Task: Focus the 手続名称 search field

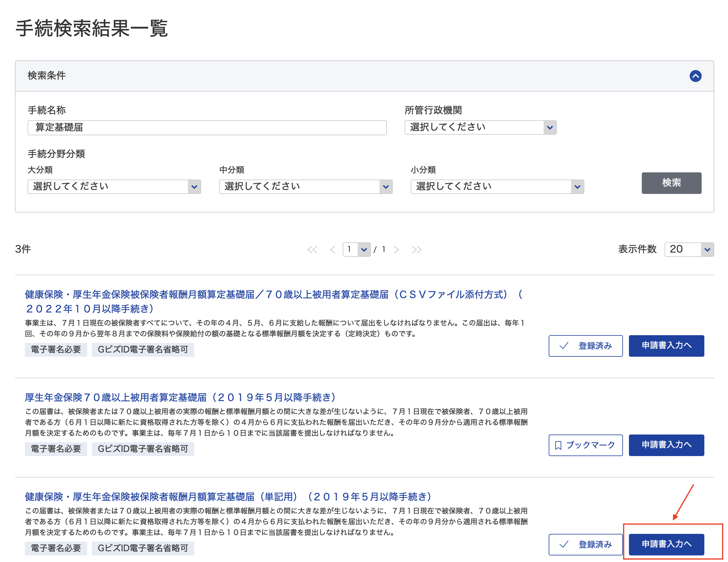Action: (207, 127)
